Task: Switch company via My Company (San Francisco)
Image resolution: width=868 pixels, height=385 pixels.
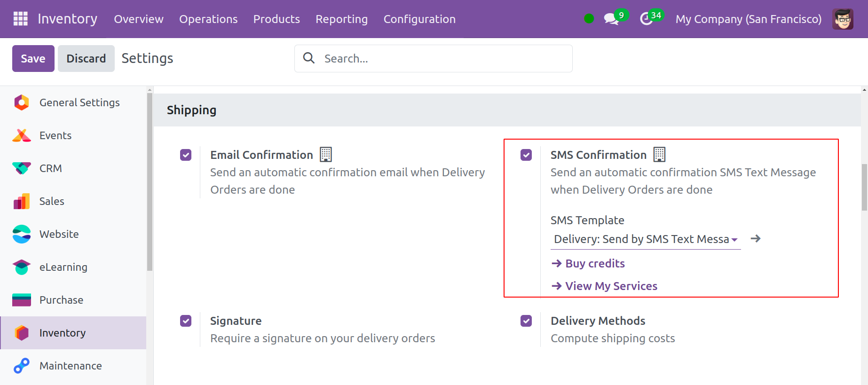Action: click(748, 19)
